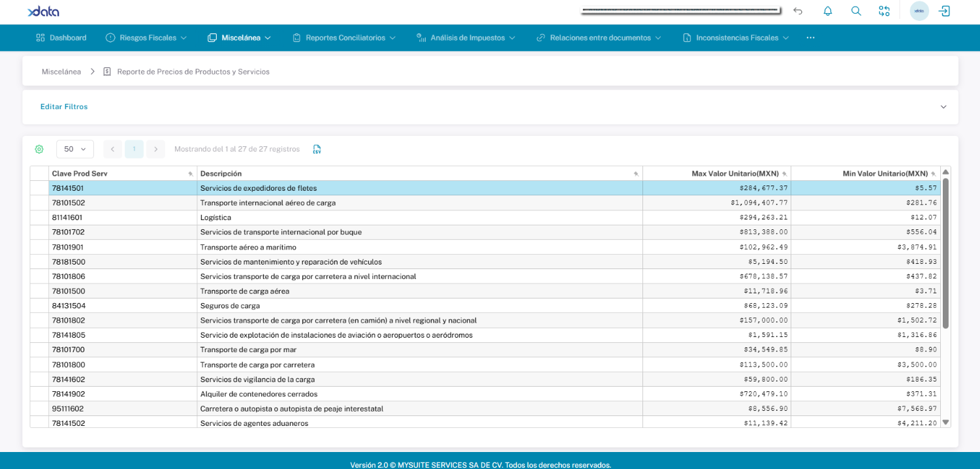Open table settings gear icon

coord(39,149)
